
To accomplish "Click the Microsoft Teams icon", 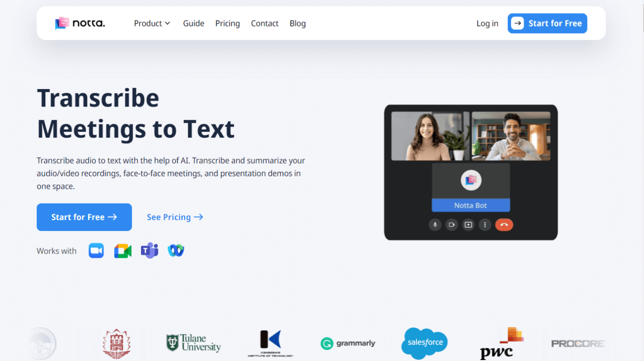I will [149, 251].
